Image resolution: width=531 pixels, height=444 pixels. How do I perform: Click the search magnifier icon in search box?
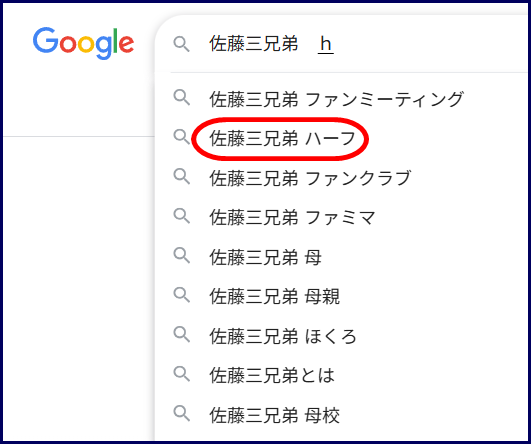pos(182,44)
